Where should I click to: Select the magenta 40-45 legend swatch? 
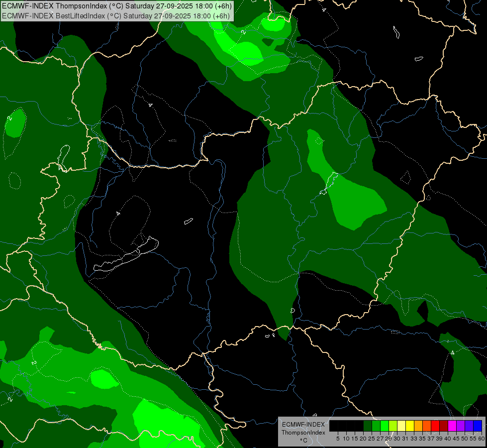(452, 426)
